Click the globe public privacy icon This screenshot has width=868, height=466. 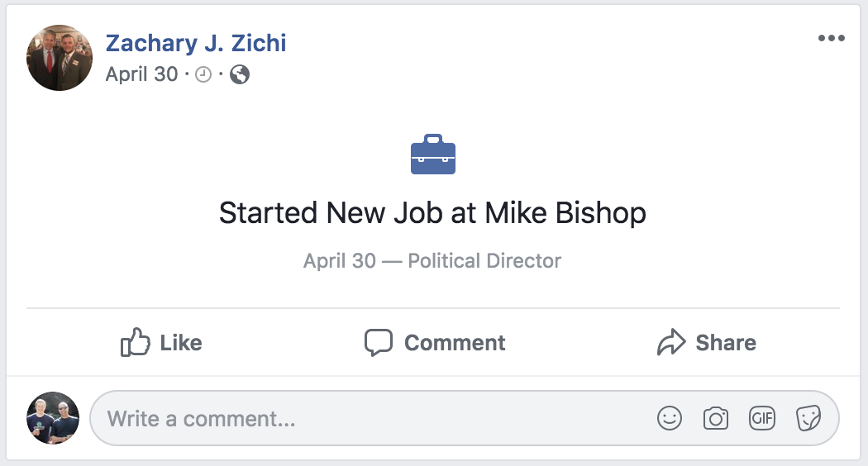pyautogui.click(x=240, y=75)
